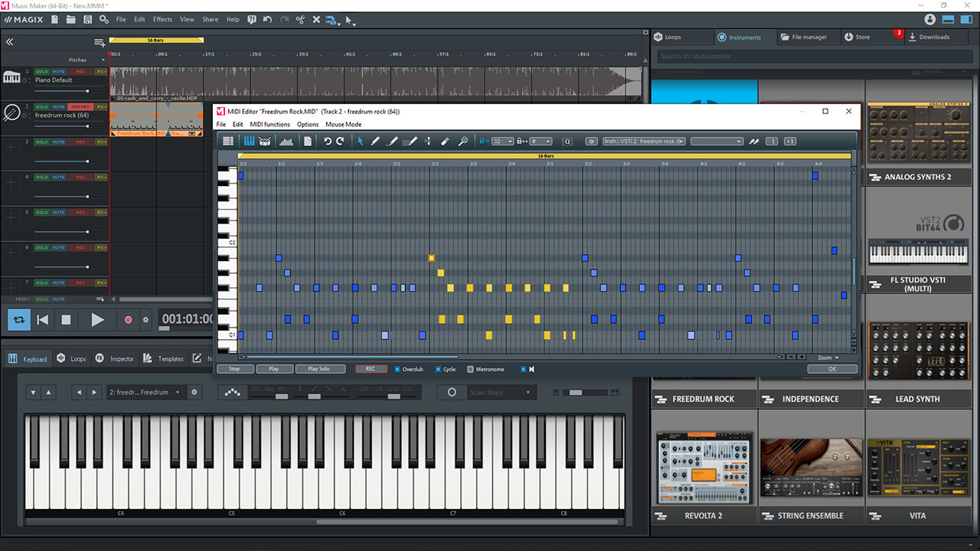Screen dimensions: 980x551
Task: Click the Undo arrow in the MIDI editor toolbar
Action: [328, 141]
